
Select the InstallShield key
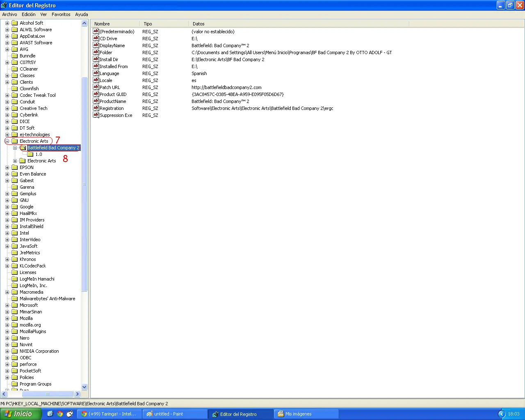click(x=32, y=226)
